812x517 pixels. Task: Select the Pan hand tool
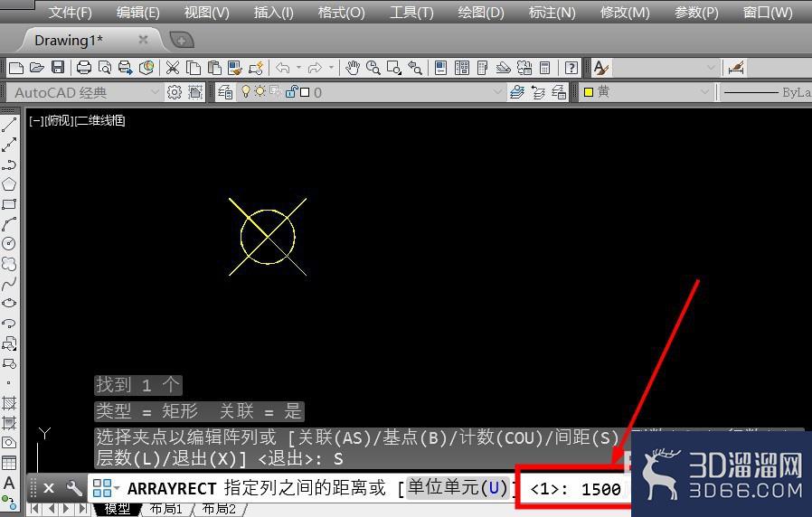353,68
